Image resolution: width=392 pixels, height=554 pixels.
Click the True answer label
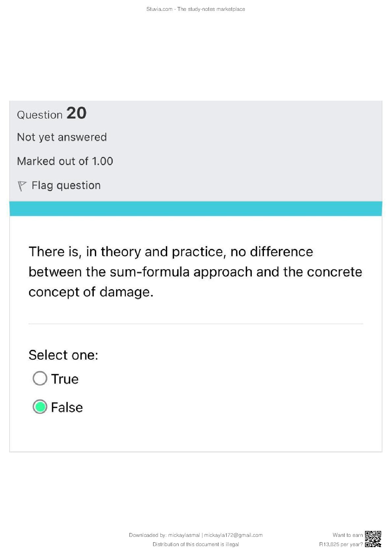(x=65, y=379)
